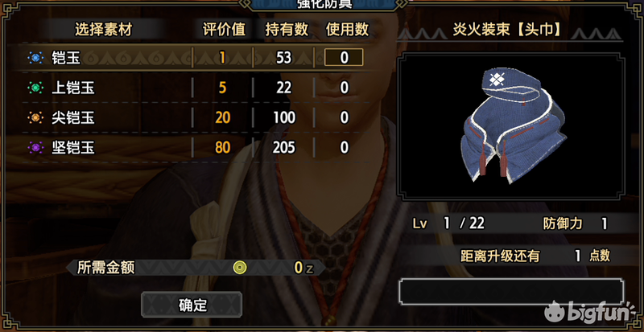This screenshot has height=332, width=644.
Task: Click the 坚铠玉 使用数 value
Action: pyautogui.click(x=345, y=148)
